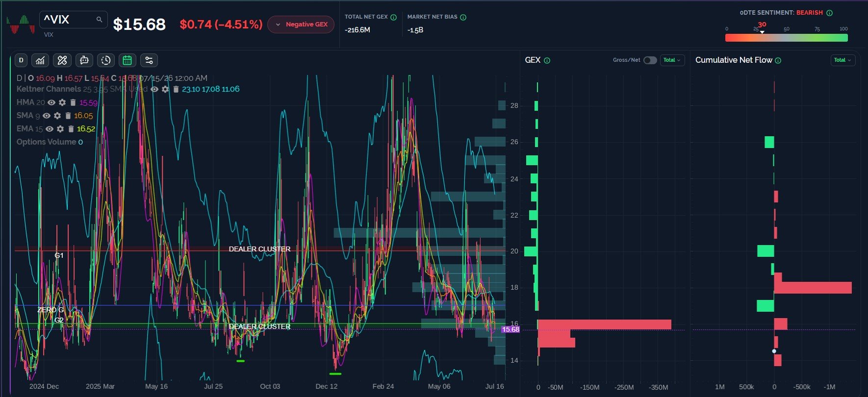Click the G1 level label
The height and width of the screenshot is (397, 868).
pos(59,255)
